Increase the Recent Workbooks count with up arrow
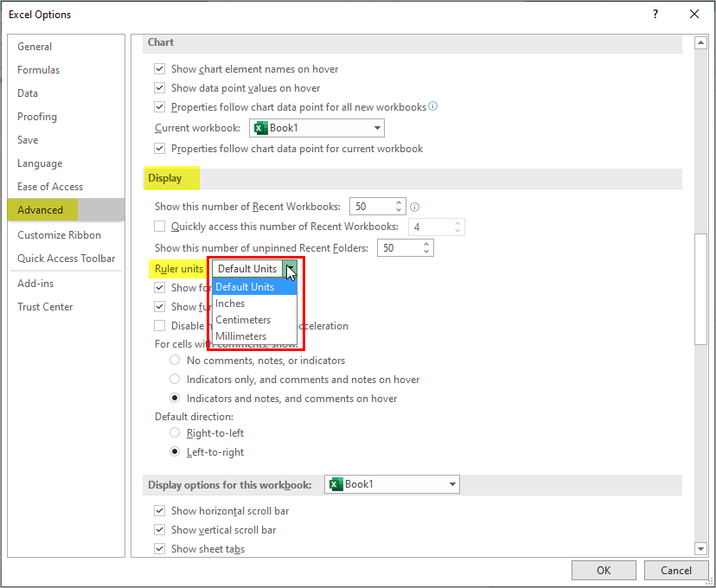716x588 pixels. (x=399, y=202)
